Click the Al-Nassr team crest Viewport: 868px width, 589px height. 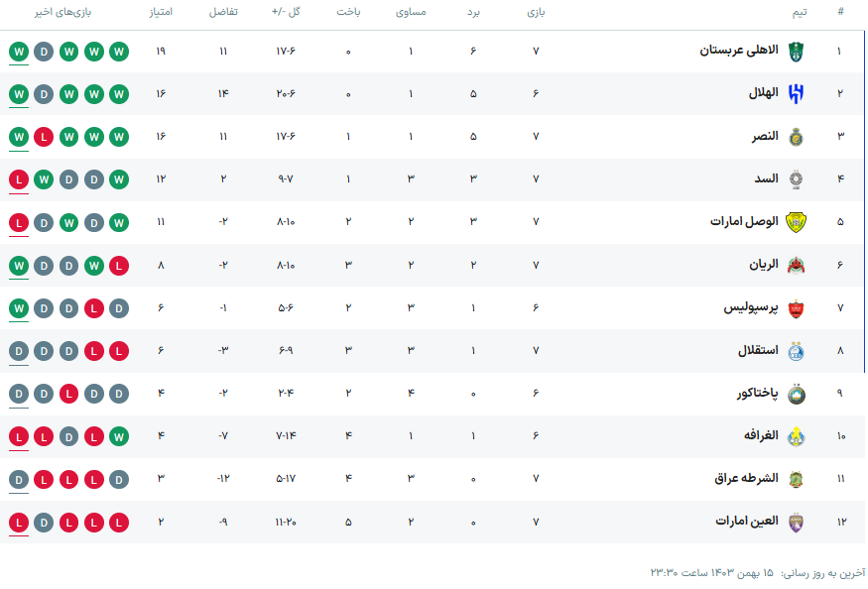coord(796,137)
